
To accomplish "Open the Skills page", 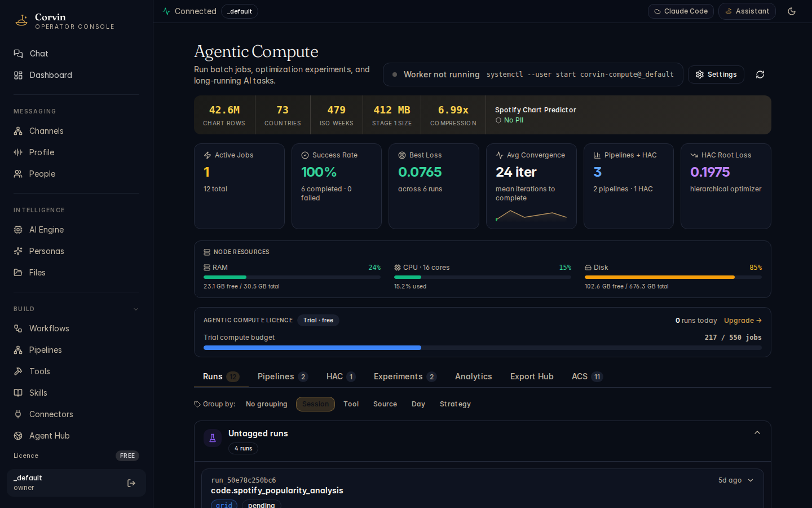I will [x=76, y=393].
